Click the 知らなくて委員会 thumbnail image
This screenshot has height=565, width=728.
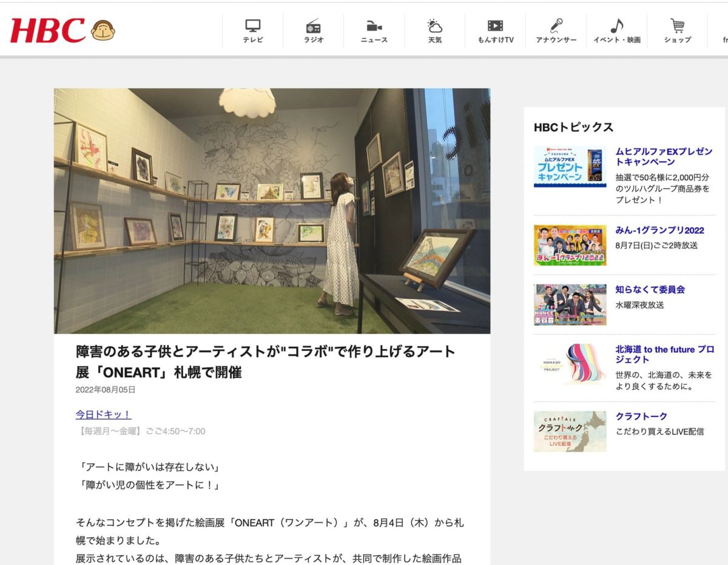click(x=570, y=304)
